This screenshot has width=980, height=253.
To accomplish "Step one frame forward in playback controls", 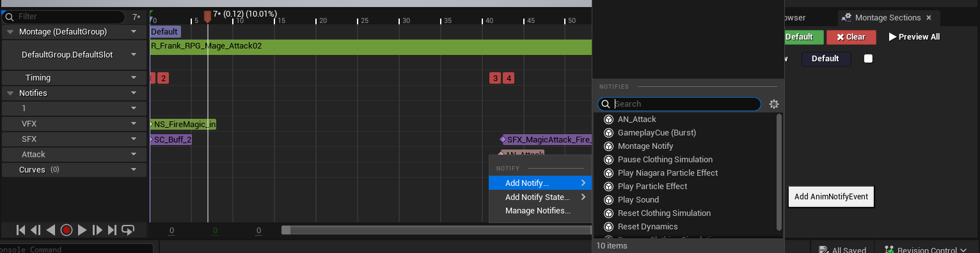I will point(97,230).
